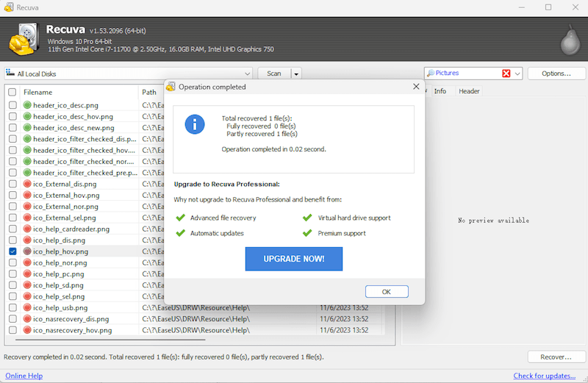Click red status dot for ico_help_cardreader.png
Image resolution: width=588 pixels, height=383 pixels.
(x=27, y=229)
